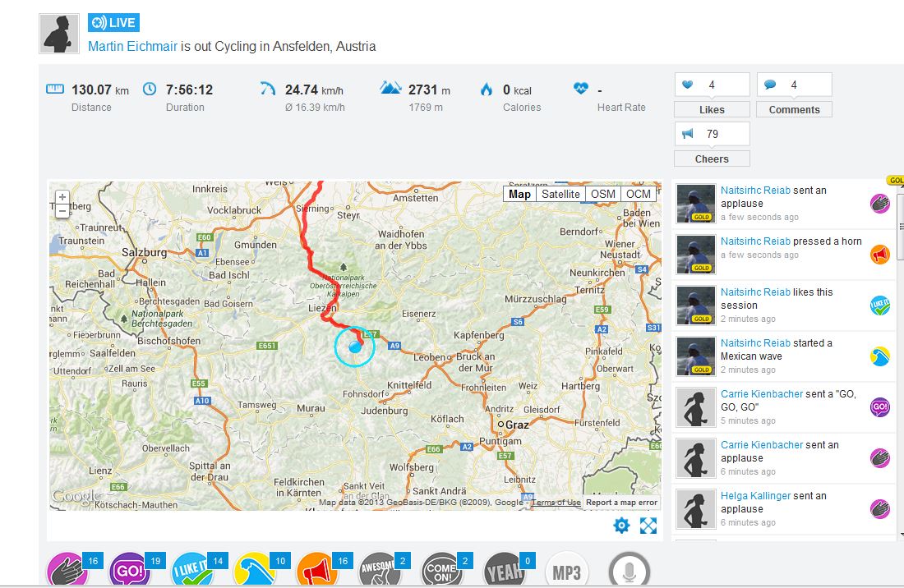Click the comments speech bubble icon
Image resolution: width=904 pixels, height=588 pixels.
[770, 85]
